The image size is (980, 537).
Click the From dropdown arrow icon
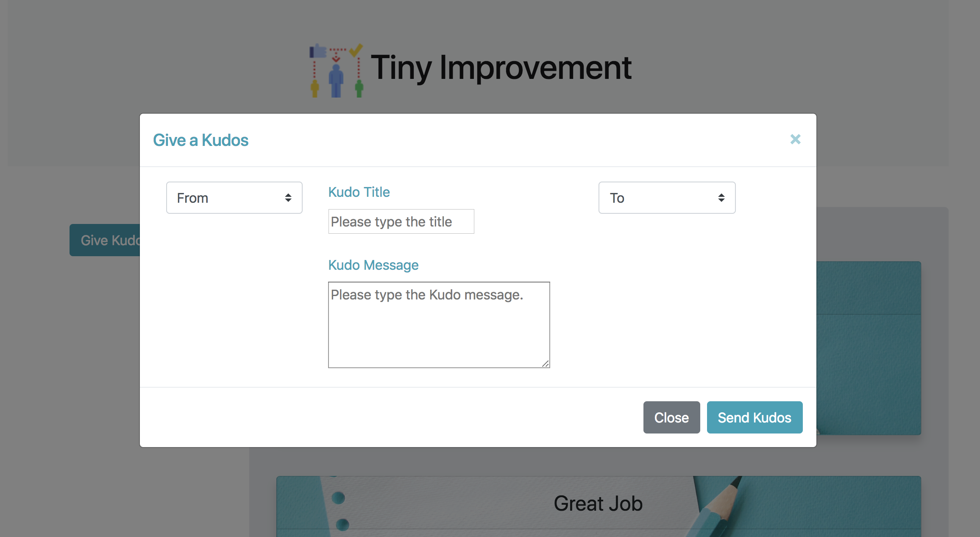click(288, 198)
